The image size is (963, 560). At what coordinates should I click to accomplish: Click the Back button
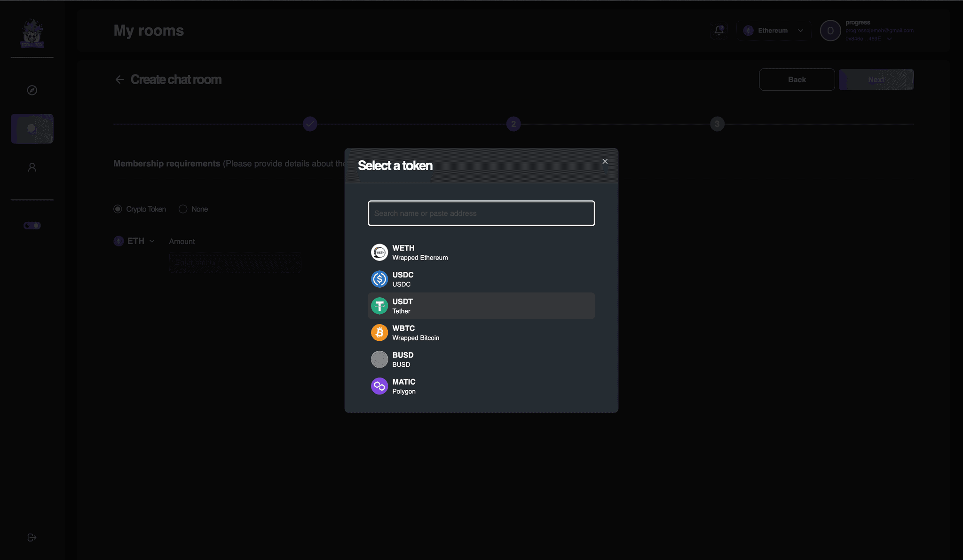coord(797,79)
